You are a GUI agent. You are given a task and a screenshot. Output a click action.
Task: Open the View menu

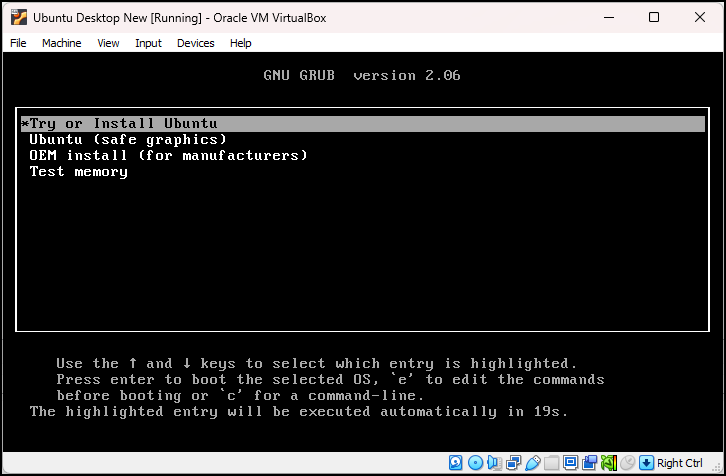pos(108,43)
